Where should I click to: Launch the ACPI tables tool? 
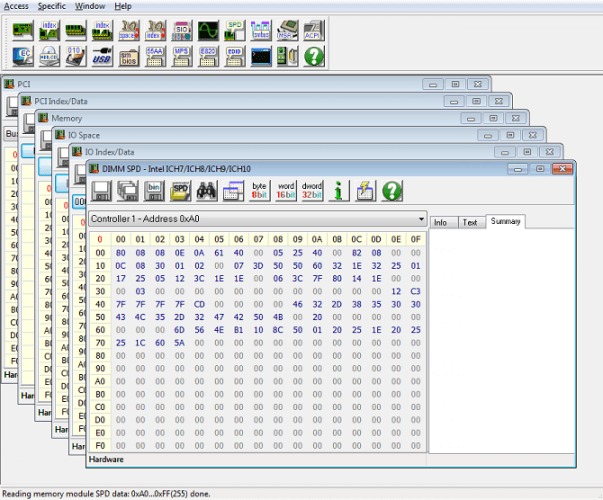[313, 28]
